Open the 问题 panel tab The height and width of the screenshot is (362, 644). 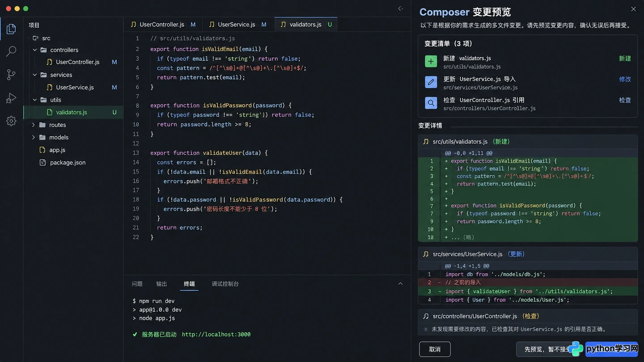click(137, 284)
